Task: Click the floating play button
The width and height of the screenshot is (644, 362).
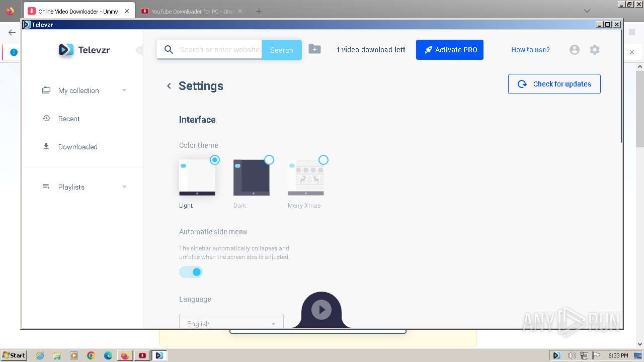Action: [321, 310]
